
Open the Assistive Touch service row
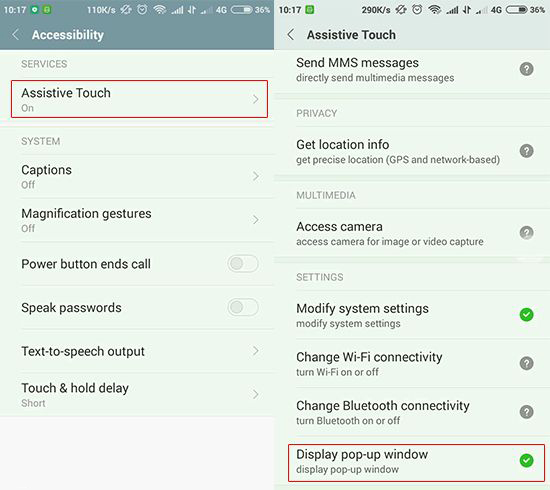click(x=139, y=99)
